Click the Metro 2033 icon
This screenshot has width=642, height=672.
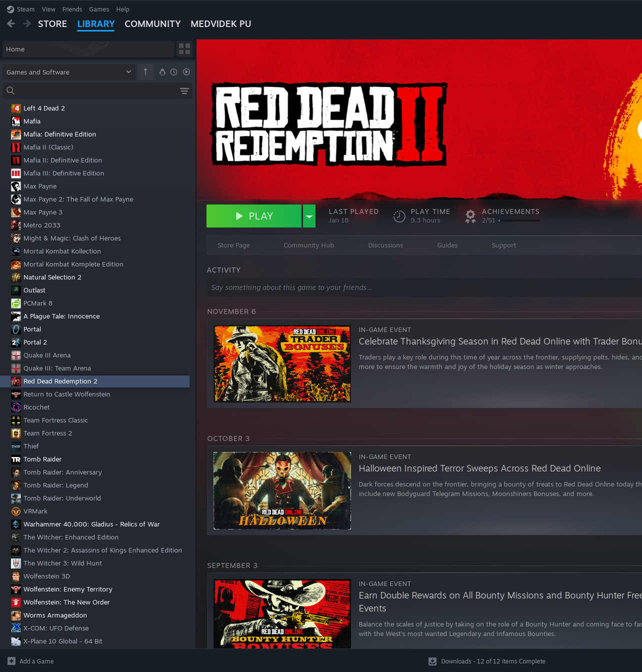click(x=16, y=225)
